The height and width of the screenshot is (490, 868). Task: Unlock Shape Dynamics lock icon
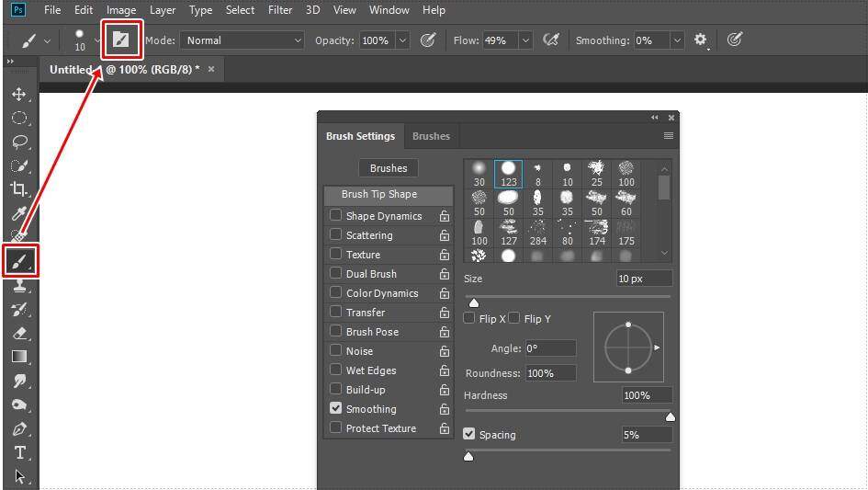[x=444, y=216]
